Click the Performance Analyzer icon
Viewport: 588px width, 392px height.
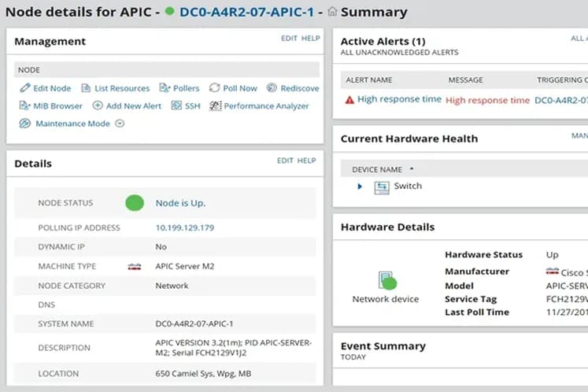(216, 105)
